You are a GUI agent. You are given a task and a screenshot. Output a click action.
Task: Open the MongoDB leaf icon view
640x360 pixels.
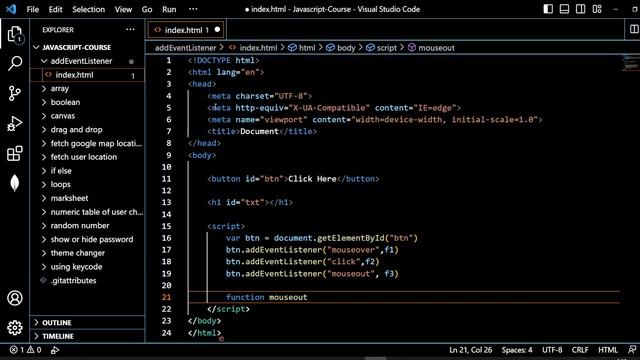15,183
